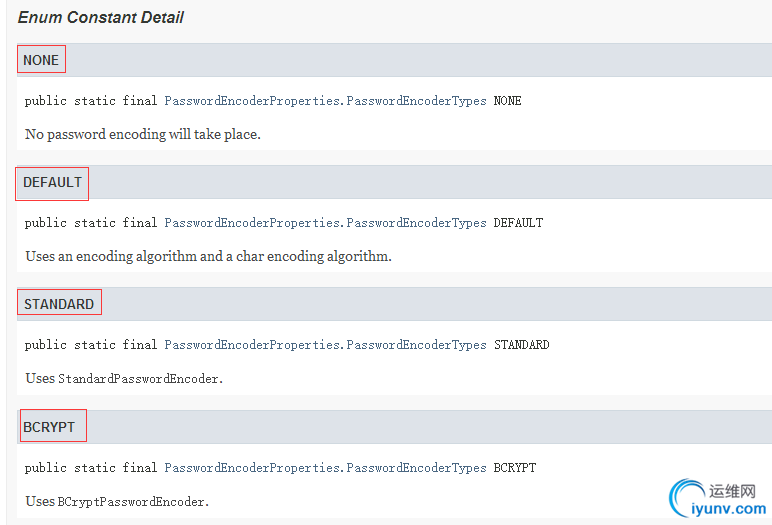
Task: Open PasswordEncoderTypes link in BCRYPT declaration
Action: [x=325, y=468]
